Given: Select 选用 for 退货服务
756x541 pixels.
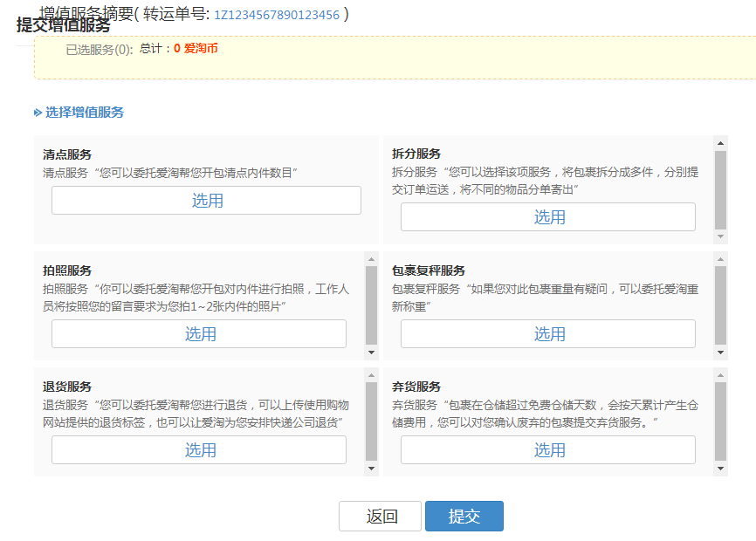Looking at the screenshot, I should [199, 450].
